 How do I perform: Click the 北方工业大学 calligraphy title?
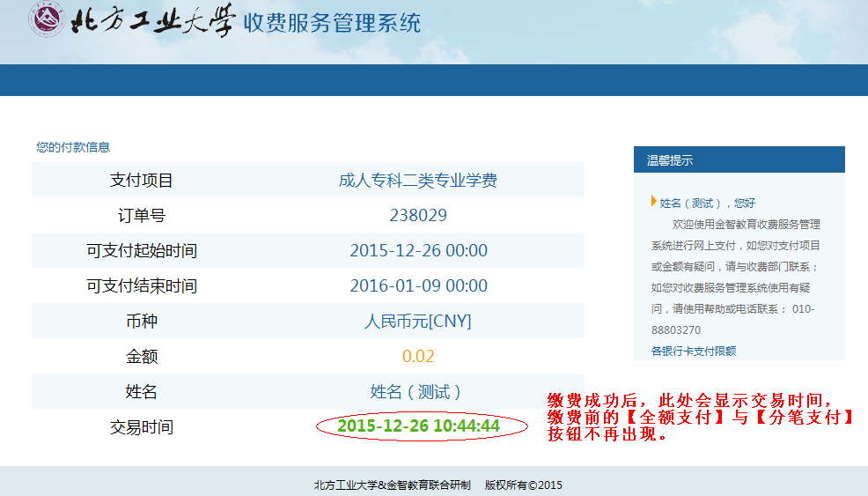pos(151,22)
